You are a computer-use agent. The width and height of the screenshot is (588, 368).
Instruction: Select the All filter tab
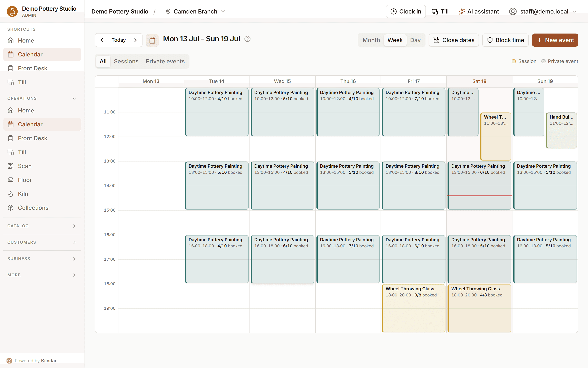pos(103,61)
